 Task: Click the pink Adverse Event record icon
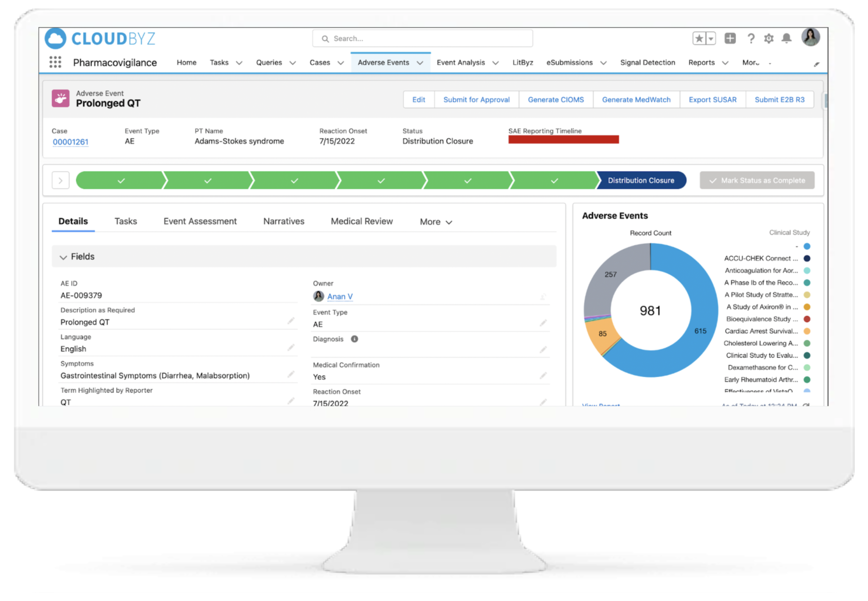point(61,98)
